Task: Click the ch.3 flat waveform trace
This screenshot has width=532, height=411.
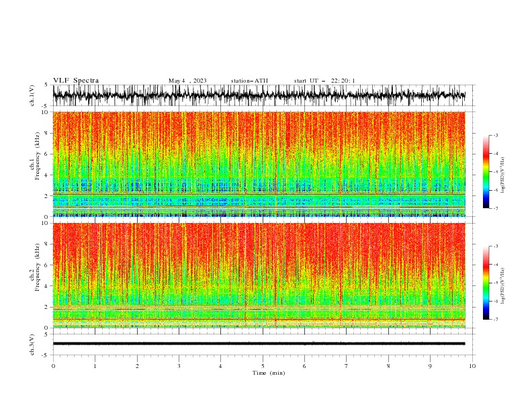Action: pos(259,344)
